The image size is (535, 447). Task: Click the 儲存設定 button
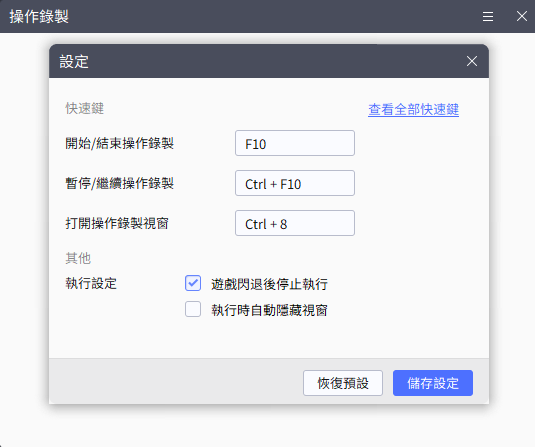click(433, 383)
